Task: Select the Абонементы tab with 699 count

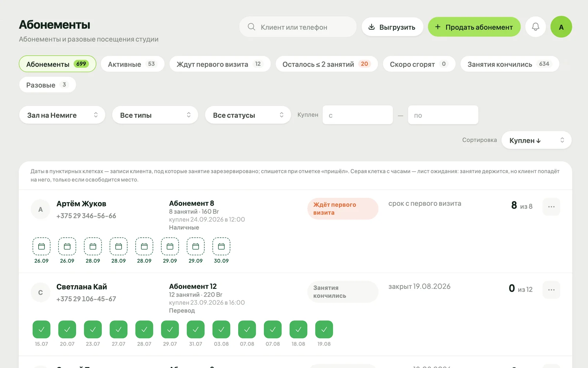Action: 57,64
